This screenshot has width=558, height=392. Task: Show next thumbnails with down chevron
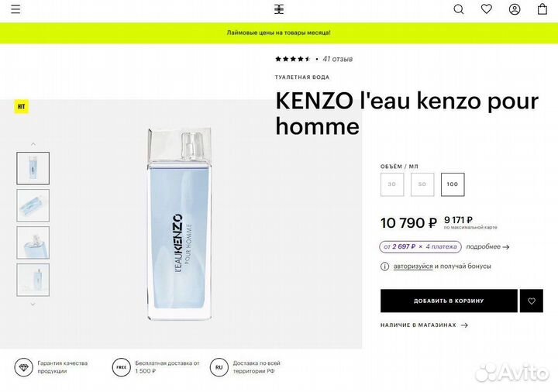(33, 304)
